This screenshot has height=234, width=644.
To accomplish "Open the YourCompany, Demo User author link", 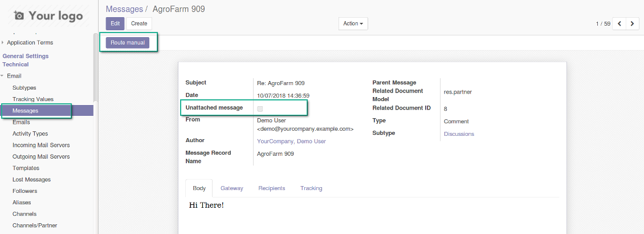I will tap(291, 141).
